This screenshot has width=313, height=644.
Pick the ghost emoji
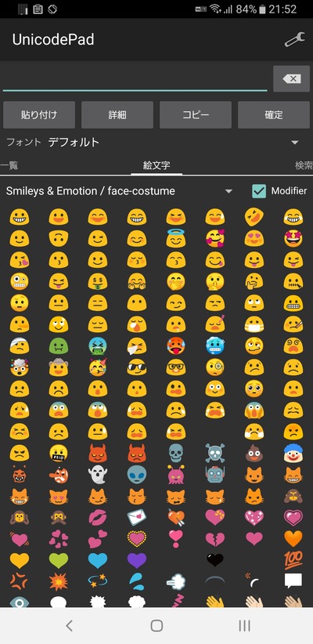[x=98, y=474]
